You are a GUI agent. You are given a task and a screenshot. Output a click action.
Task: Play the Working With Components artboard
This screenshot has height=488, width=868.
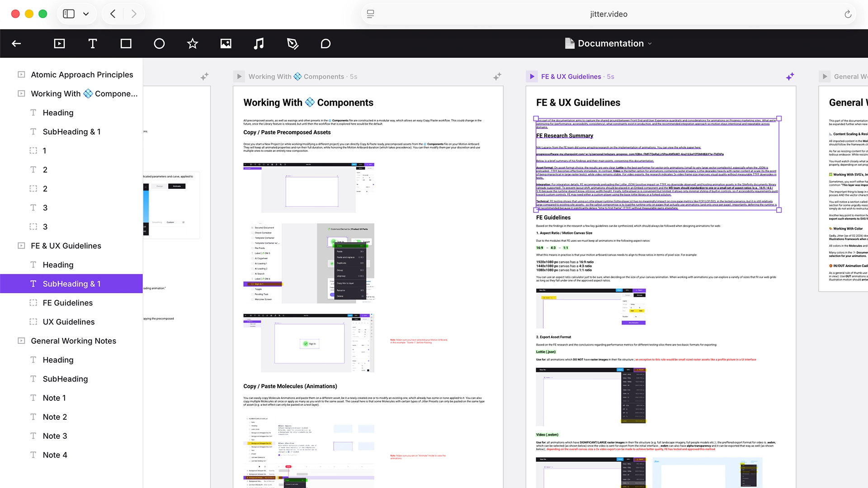[239, 76]
